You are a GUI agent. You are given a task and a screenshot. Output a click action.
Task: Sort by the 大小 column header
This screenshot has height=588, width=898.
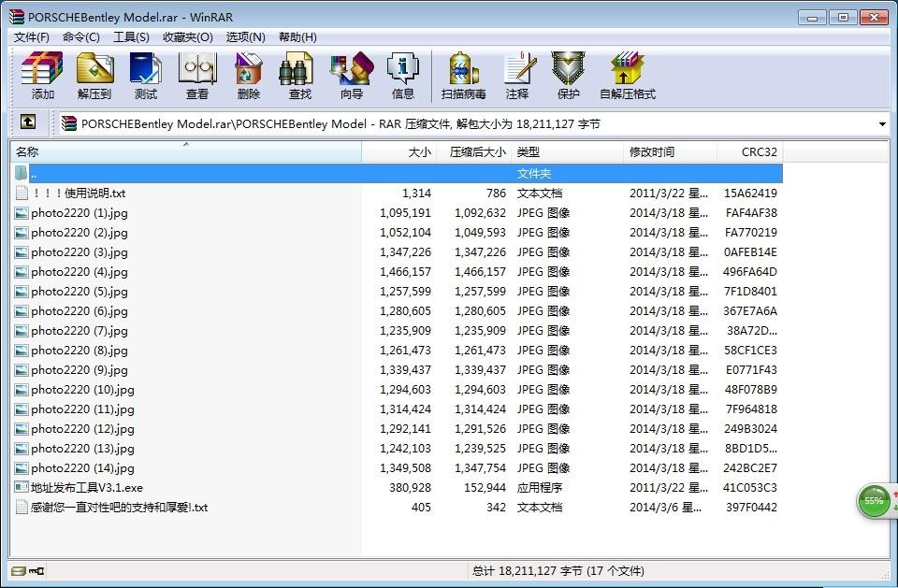click(x=399, y=151)
